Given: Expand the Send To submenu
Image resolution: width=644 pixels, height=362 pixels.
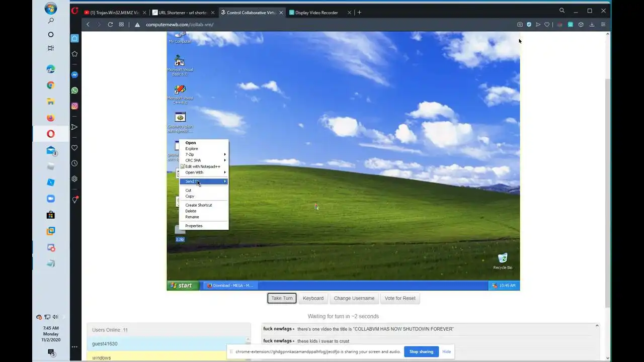Looking at the screenshot, I should [x=204, y=182].
